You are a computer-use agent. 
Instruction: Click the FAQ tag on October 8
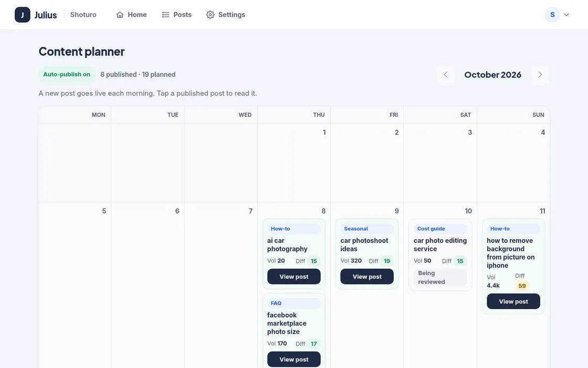294,303
